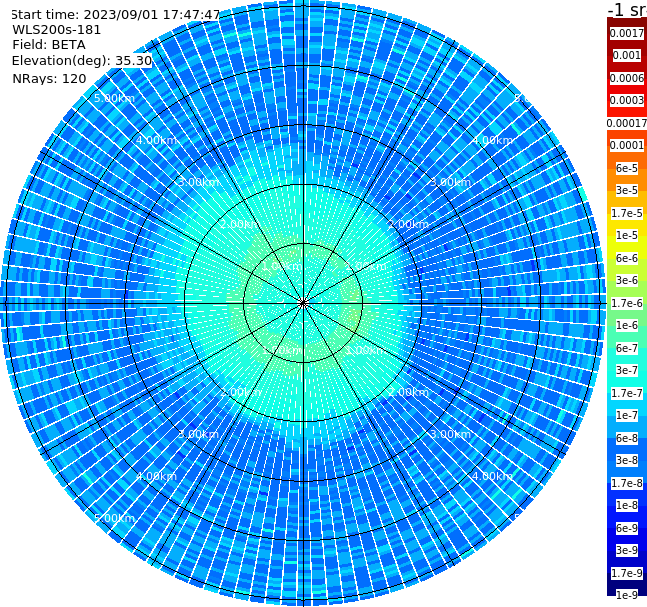
Task: Select the 2.00km range label in northeast quadrant
Action: tap(408, 224)
